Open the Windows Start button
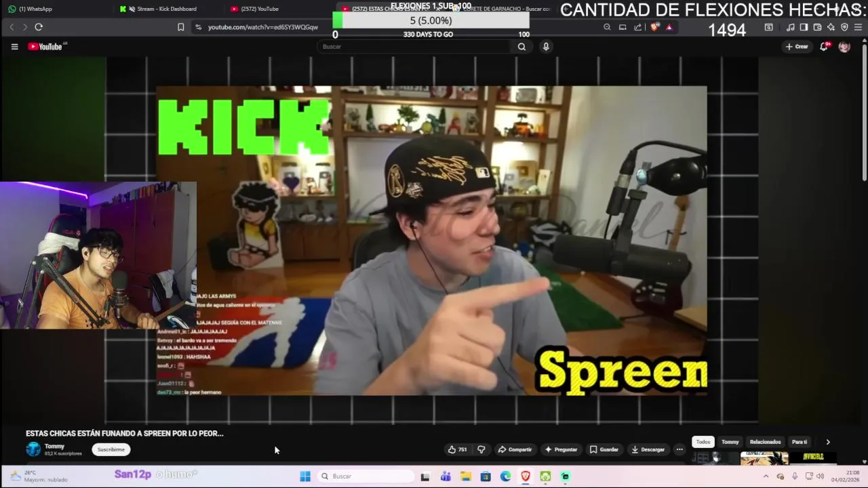This screenshot has width=868, height=488. 305,476
